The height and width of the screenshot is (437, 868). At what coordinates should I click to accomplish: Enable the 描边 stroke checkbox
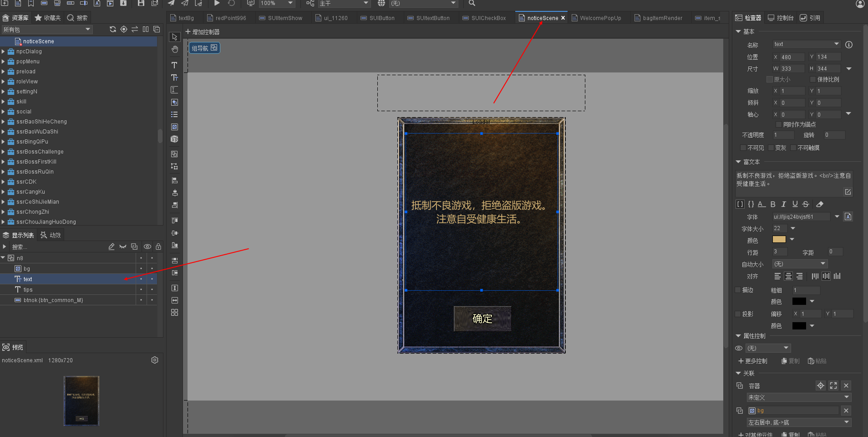point(738,290)
